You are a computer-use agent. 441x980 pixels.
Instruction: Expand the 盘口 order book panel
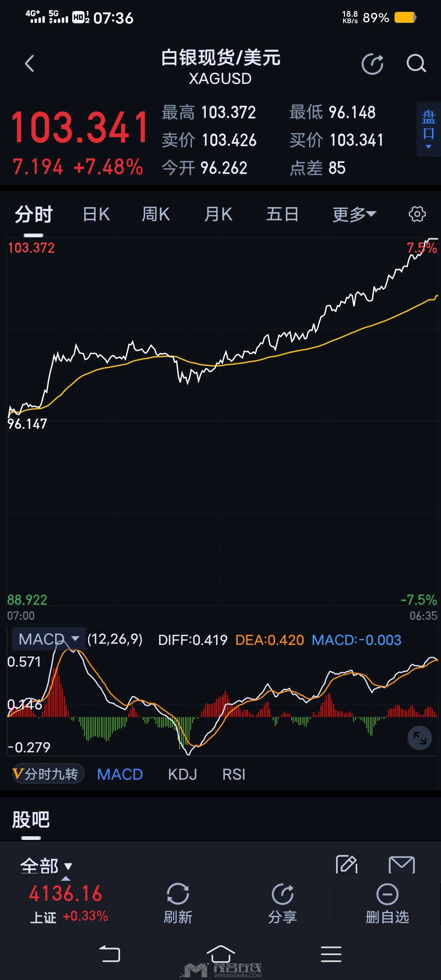click(x=428, y=129)
